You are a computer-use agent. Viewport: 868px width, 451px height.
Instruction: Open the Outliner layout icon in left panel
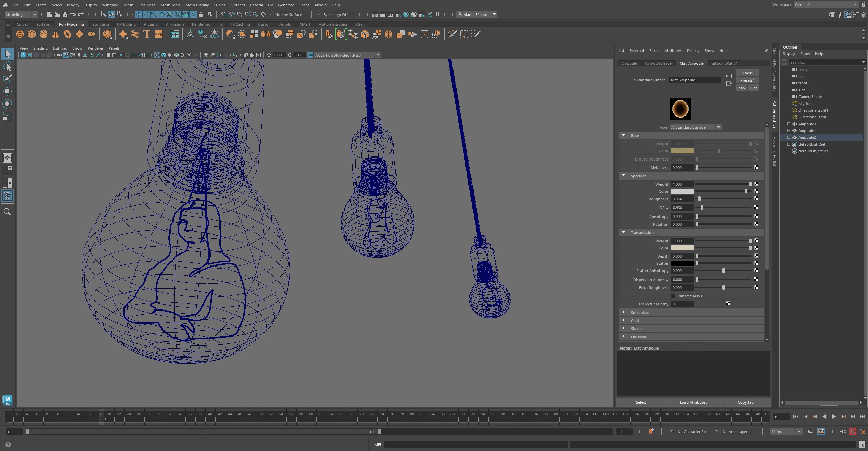tap(7, 195)
